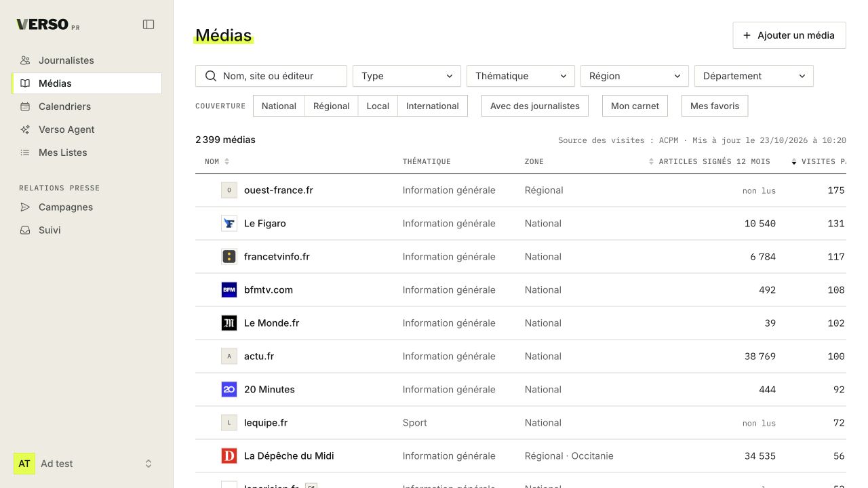Screen dimensions: 868x488
Task: Select Médias in the sidebar
Action: pos(87,83)
